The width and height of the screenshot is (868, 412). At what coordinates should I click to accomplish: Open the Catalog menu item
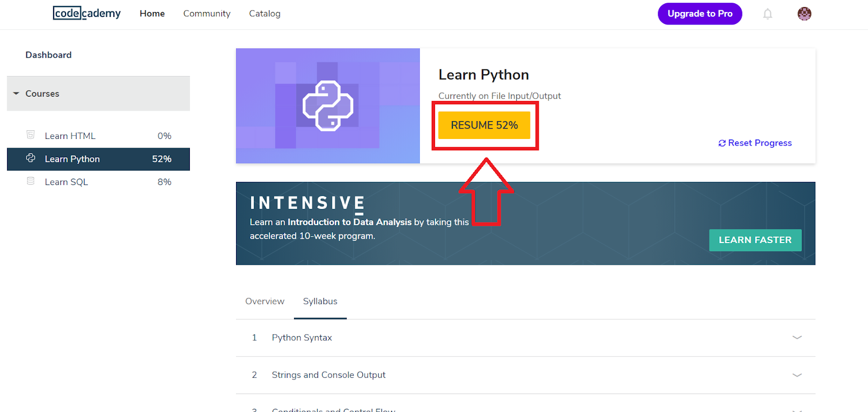(x=265, y=14)
